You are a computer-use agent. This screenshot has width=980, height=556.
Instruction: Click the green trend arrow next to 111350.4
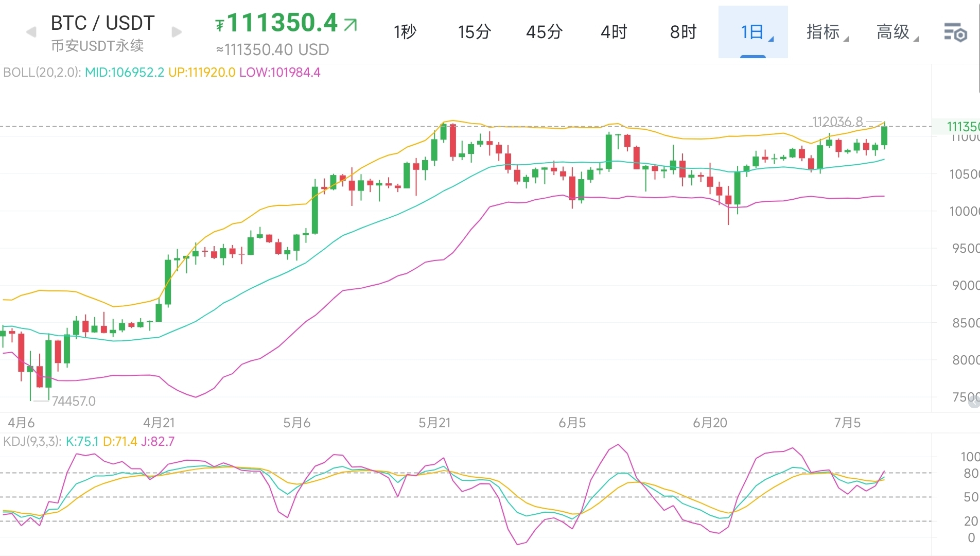point(349,23)
